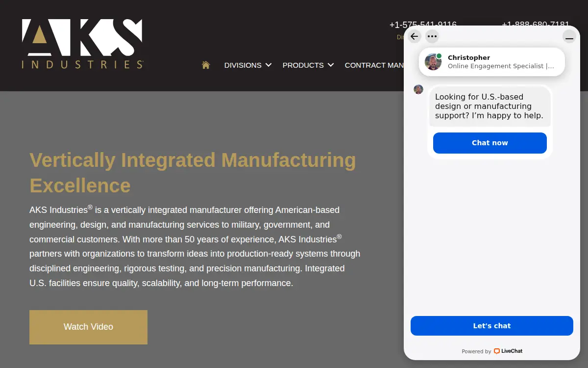The height and width of the screenshot is (368, 588).
Task: Click the gold home icon in navigation
Action: point(206,65)
